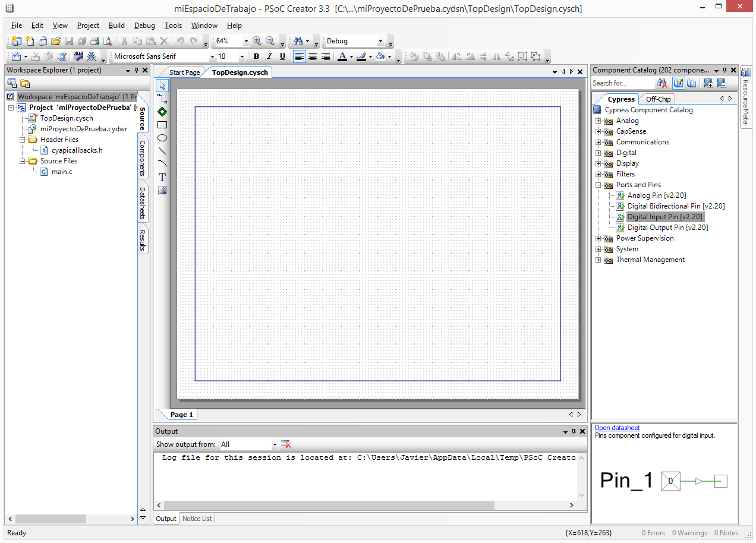Click the Open datasheet link
The image size is (756, 543).
point(617,428)
